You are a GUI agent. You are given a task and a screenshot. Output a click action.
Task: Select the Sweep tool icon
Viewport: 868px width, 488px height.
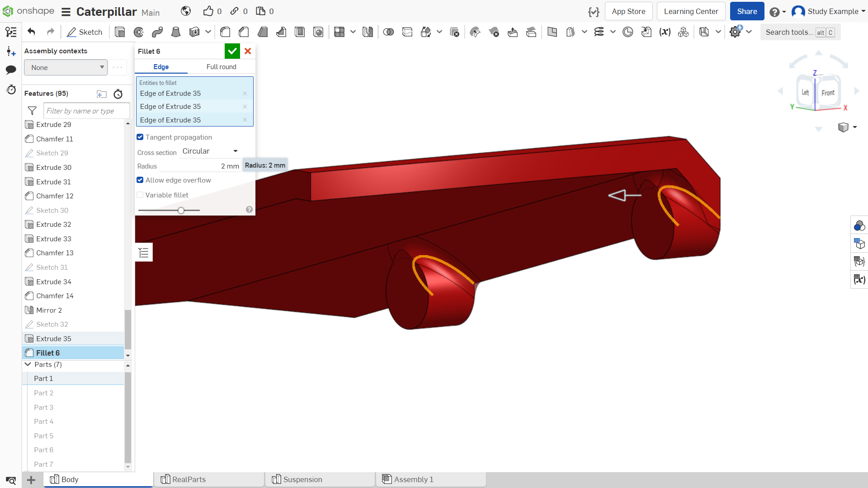(157, 32)
